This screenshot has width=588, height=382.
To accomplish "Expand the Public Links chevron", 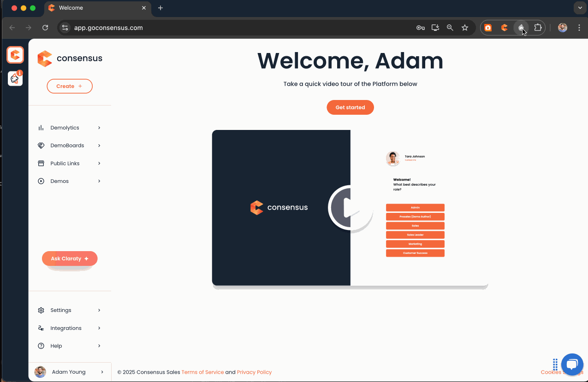I will click(99, 164).
